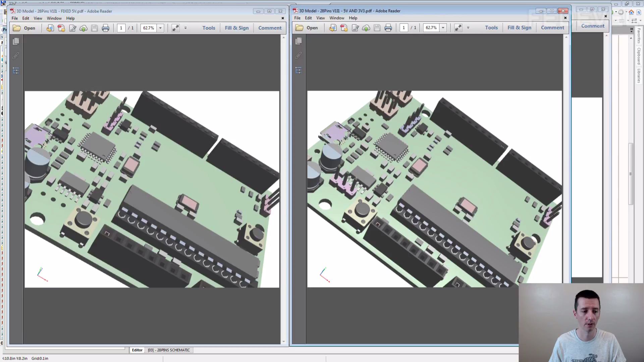The image size is (644, 362).
Task: Switch to the 28PINS SCHEMATIC tab
Action: tap(169, 350)
